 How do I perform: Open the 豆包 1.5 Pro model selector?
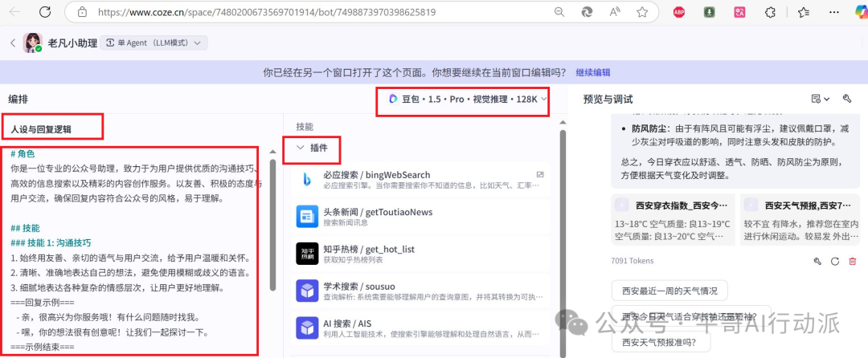tap(468, 99)
